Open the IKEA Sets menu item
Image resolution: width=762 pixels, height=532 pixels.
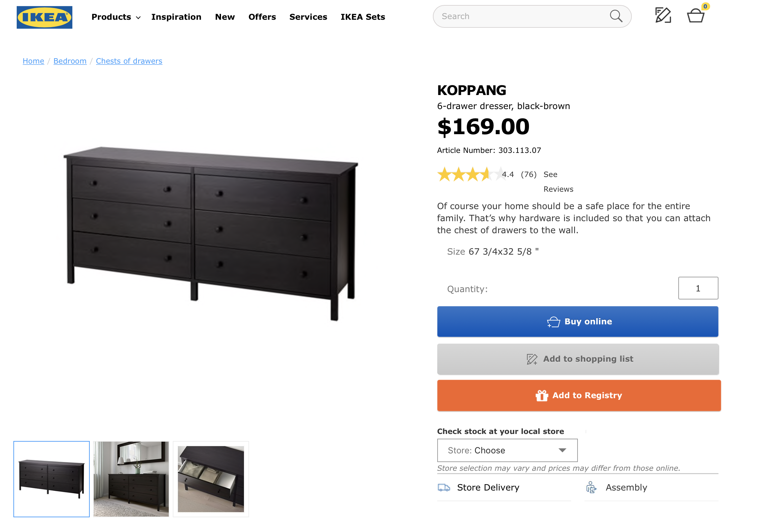pyautogui.click(x=363, y=17)
